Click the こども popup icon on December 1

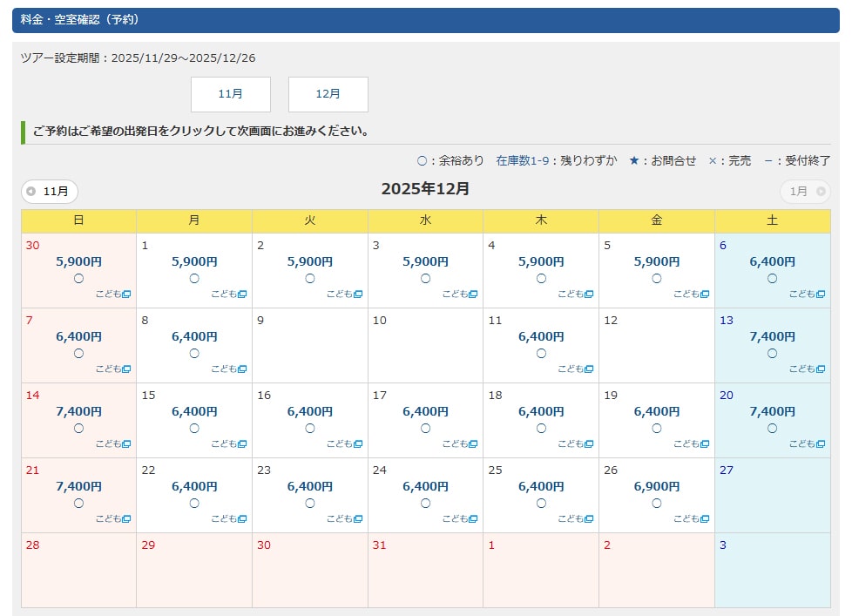pyautogui.click(x=241, y=294)
